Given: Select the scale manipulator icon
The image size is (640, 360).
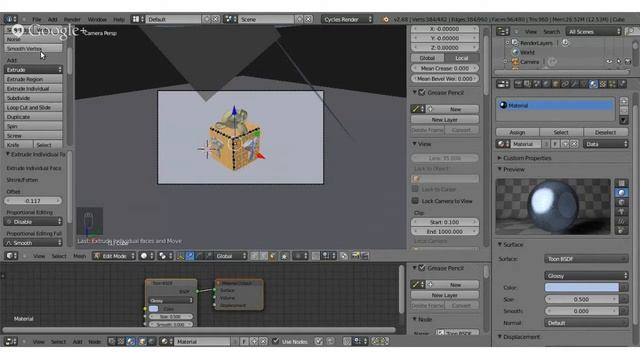Looking at the screenshot, I should tap(209, 256).
